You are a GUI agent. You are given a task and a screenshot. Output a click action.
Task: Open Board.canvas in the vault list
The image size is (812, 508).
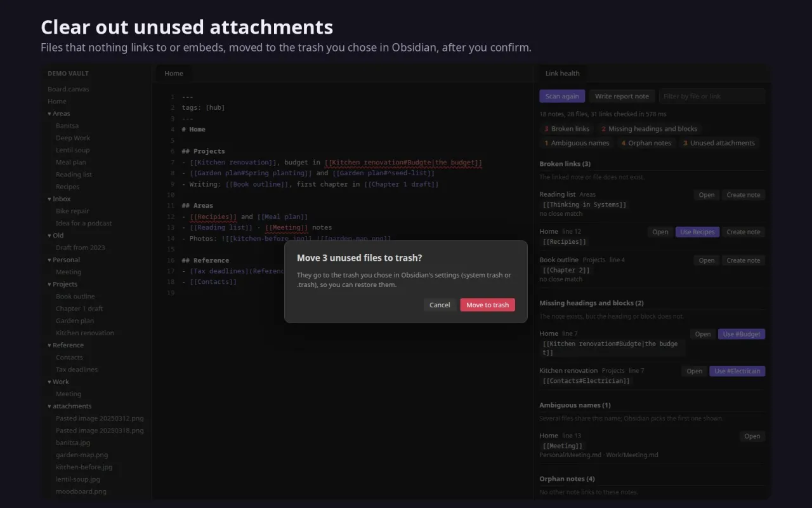click(69, 90)
